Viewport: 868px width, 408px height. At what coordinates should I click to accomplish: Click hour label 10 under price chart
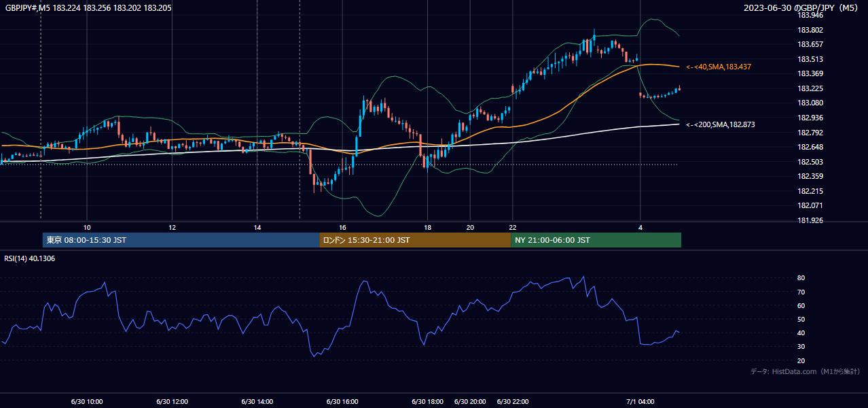tap(87, 227)
